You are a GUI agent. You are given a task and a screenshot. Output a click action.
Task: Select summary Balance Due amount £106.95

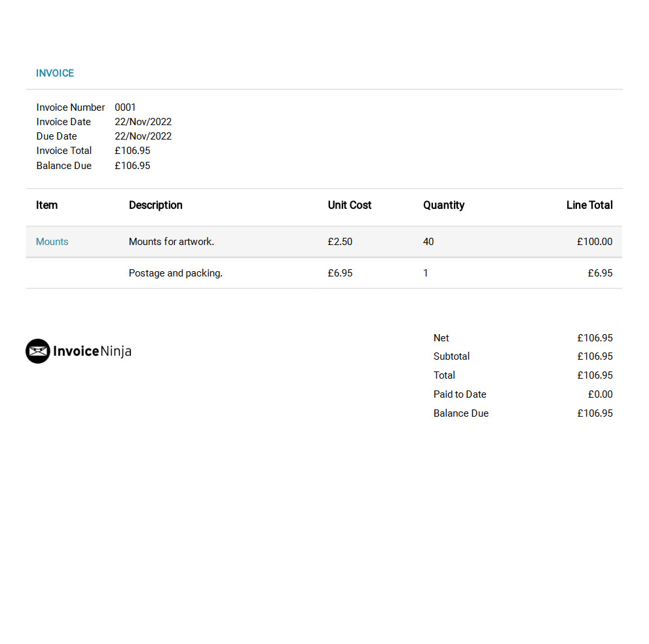pyautogui.click(x=595, y=413)
